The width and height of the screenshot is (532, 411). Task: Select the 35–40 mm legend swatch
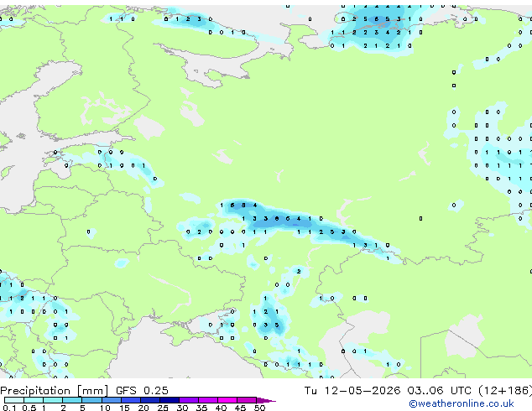click(208, 400)
